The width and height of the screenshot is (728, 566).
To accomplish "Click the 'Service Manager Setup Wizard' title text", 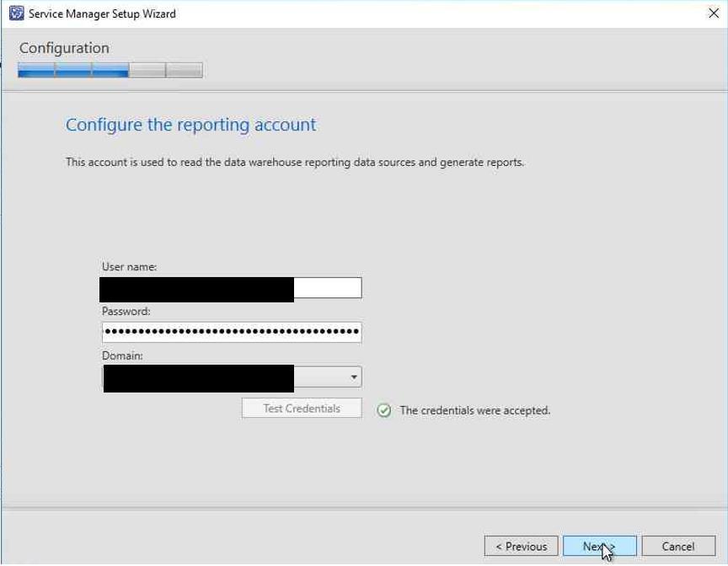I will [102, 13].
